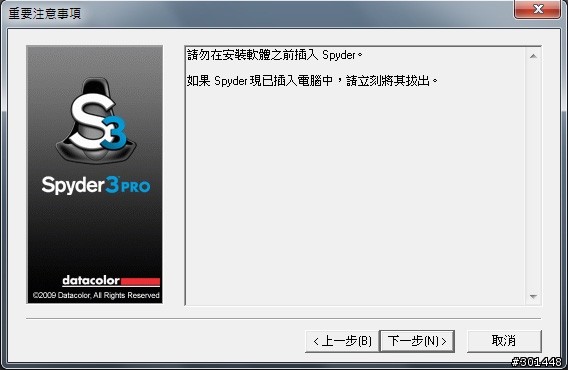This screenshot has width=568, height=370.
Task: Select the line 如果 Spyder 現已插入電腦中
Action: coord(260,80)
